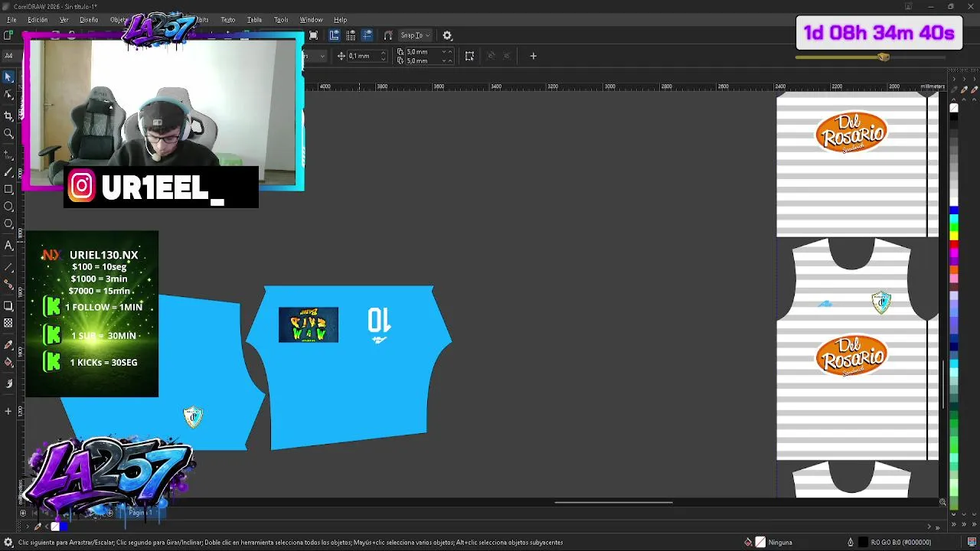
Task: Pick the red swatch in color palette
Action: click(953, 243)
